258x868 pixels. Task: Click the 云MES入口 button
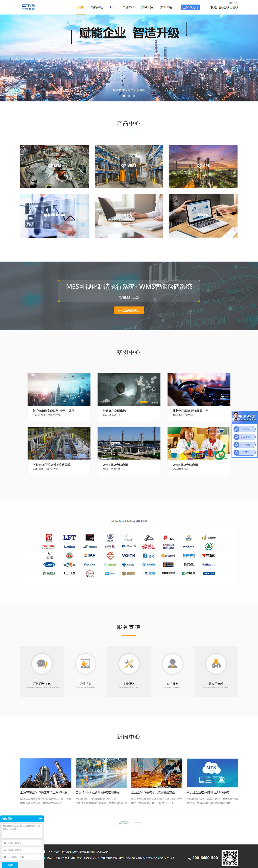190,7
